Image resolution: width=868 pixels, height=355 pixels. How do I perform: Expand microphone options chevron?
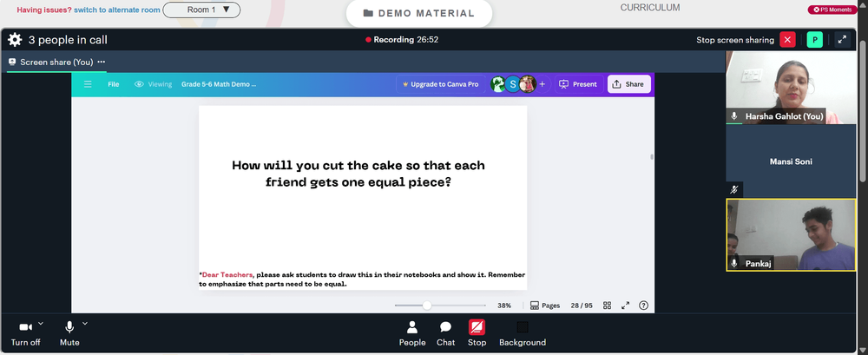(85, 324)
